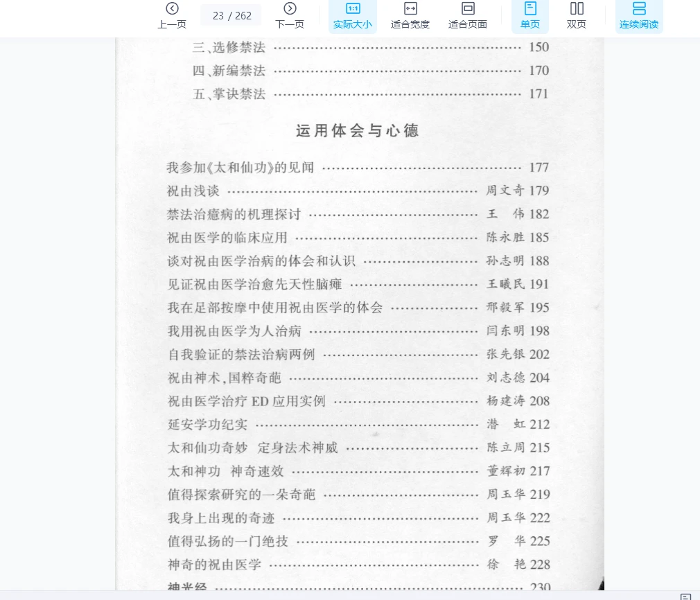Click author name 周文奇
This screenshot has width=700, height=600.
pyautogui.click(x=505, y=190)
